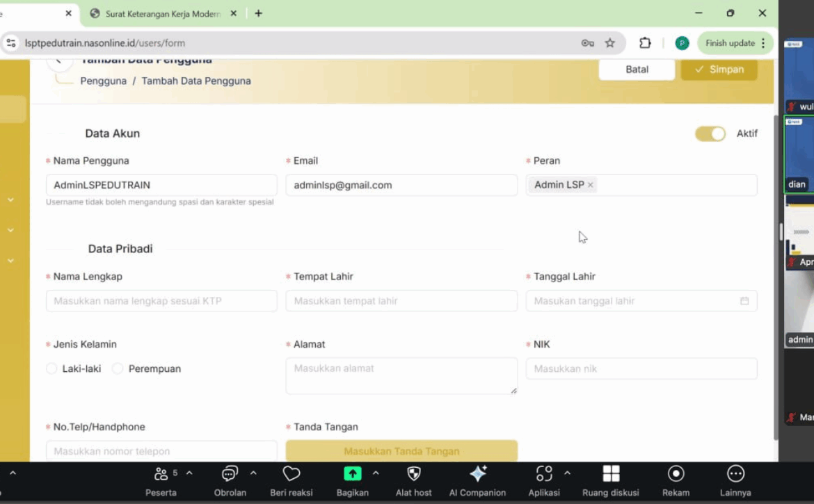
Task: Open Alat host shield icon
Action: (x=414, y=474)
